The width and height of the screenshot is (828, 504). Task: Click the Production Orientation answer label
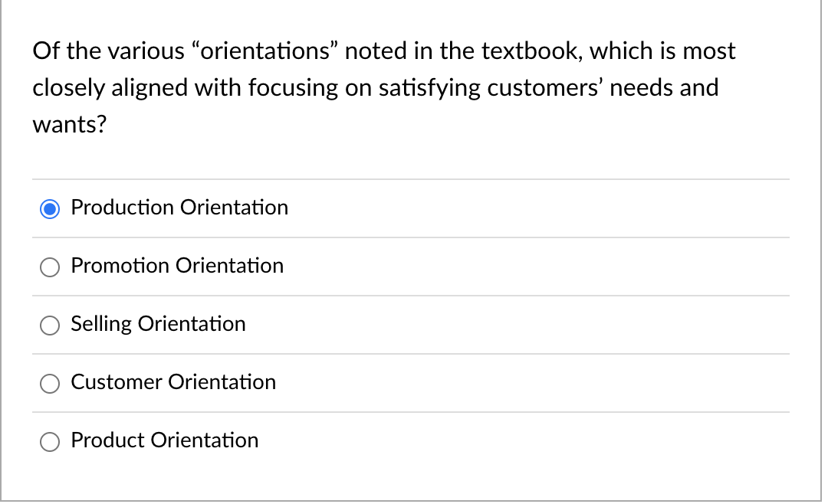[179, 207]
